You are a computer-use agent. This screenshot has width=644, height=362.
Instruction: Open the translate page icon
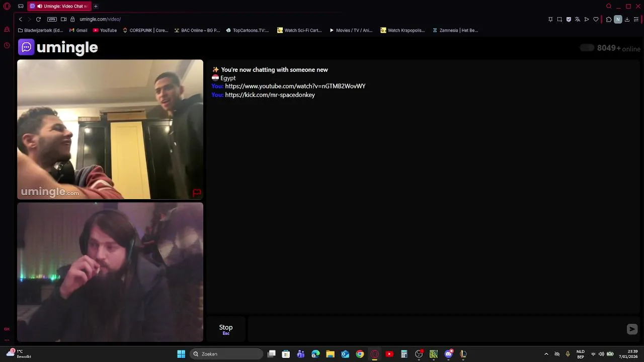coord(578,19)
